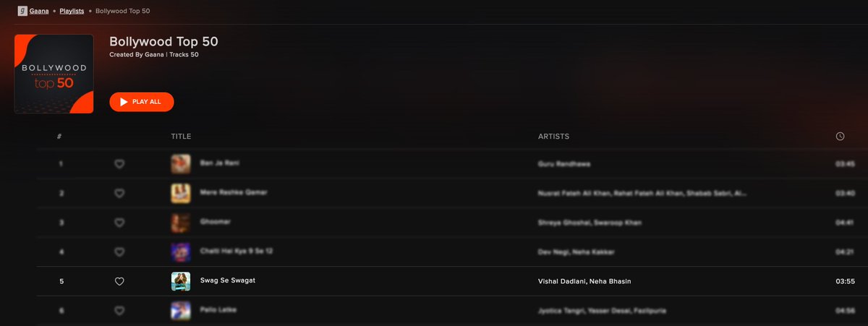Open Swag Se Swagat song title
Image resolution: width=868 pixels, height=326 pixels.
coord(227,280)
